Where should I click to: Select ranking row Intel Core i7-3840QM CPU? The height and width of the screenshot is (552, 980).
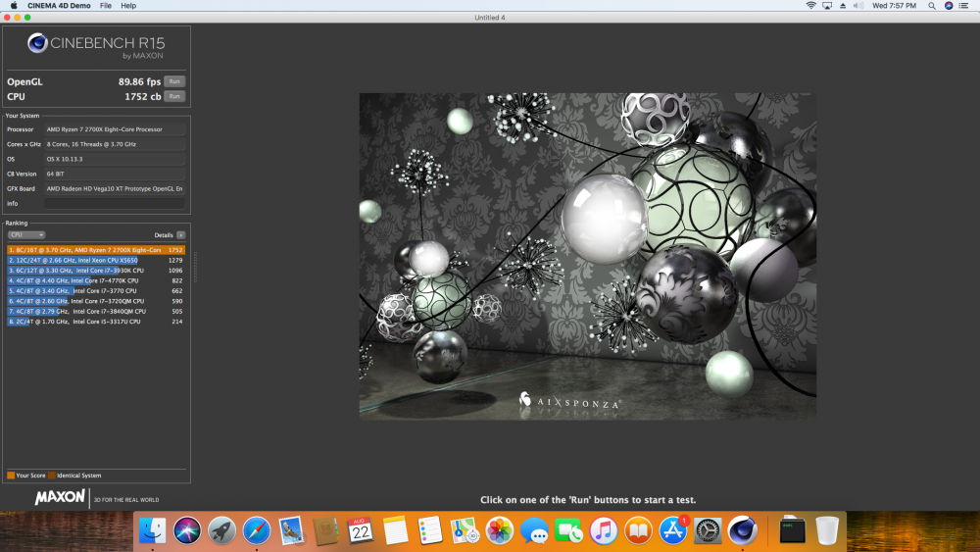pyautogui.click(x=96, y=312)
